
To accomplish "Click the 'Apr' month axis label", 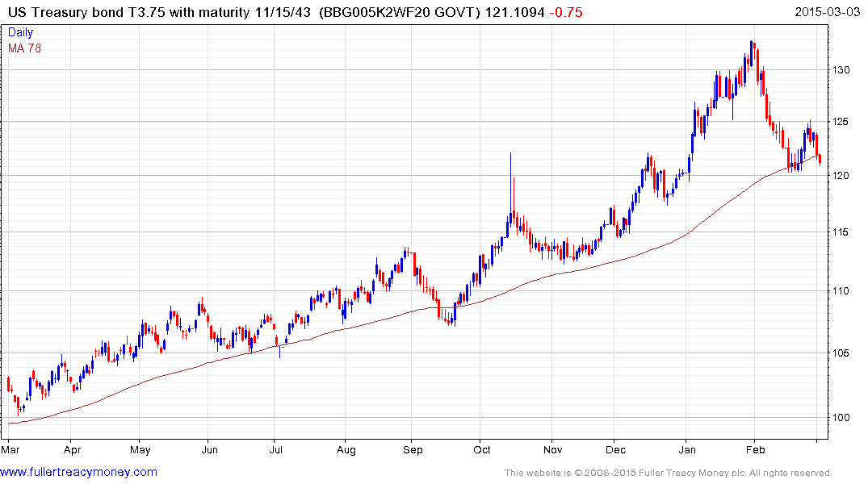I will click(72, 449).
